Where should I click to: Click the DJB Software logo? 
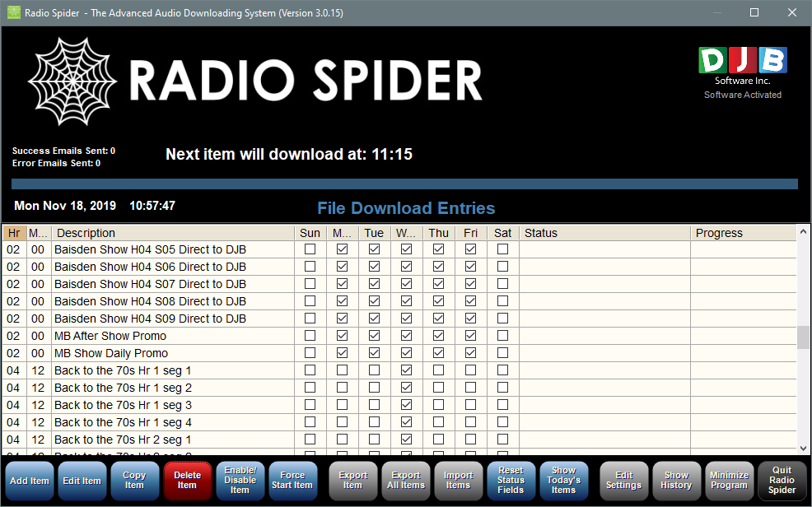[x=743, y=61]
